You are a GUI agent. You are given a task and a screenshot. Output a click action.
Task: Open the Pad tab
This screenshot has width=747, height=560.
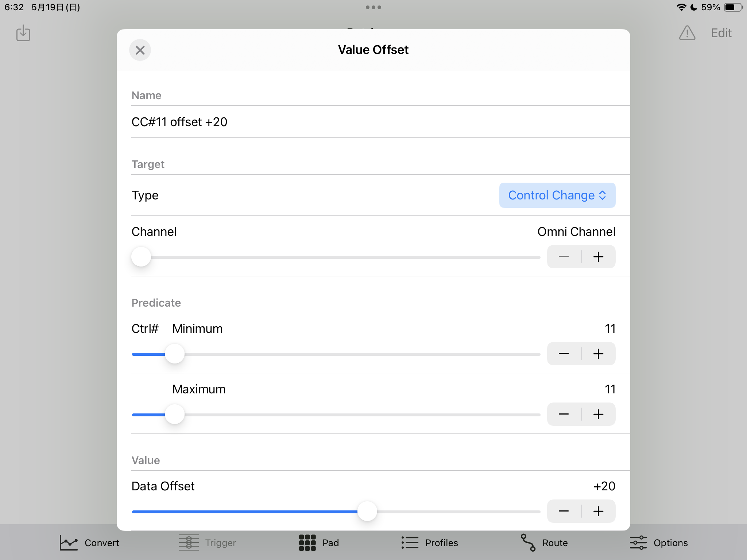pyautogui.click(x=319, y=543)
